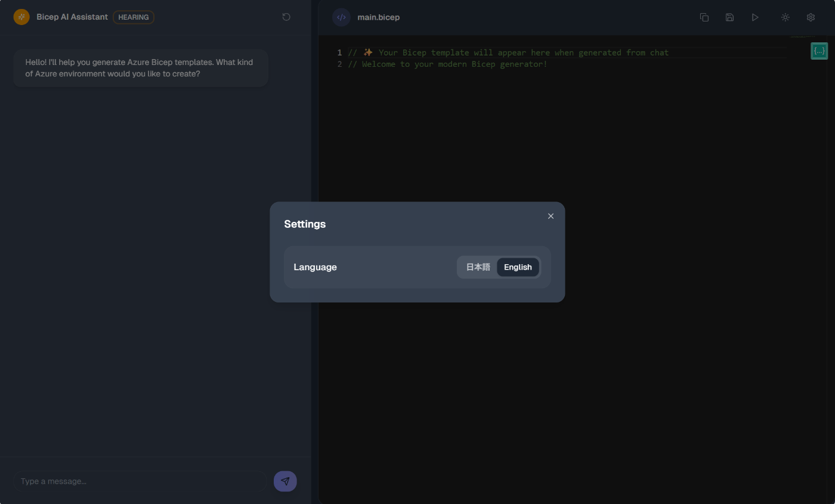Click the code icon beside main.bicep
This screenshot has height=504, width=835.
pos(341,17)
